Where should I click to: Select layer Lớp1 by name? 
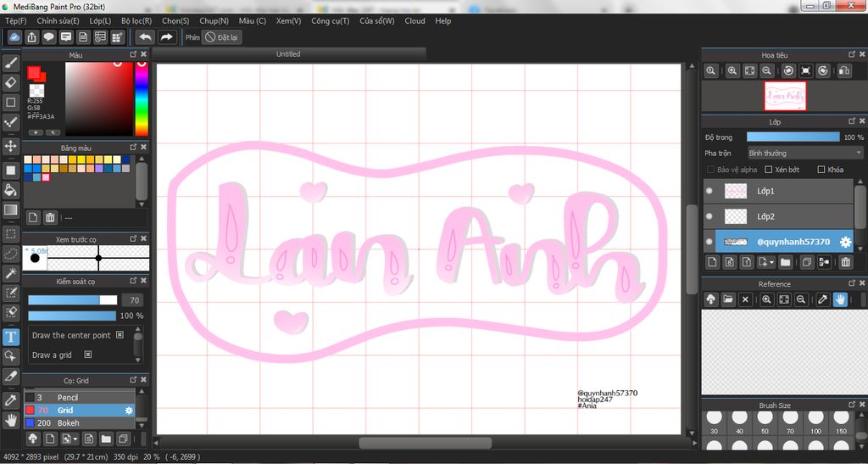tap(765, 191)
